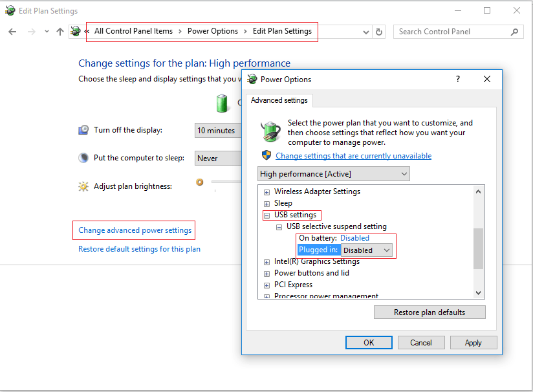Screen dimensions: 533x392
Task: Go up one level with Up arrow
Action: (x=60, y=32)
